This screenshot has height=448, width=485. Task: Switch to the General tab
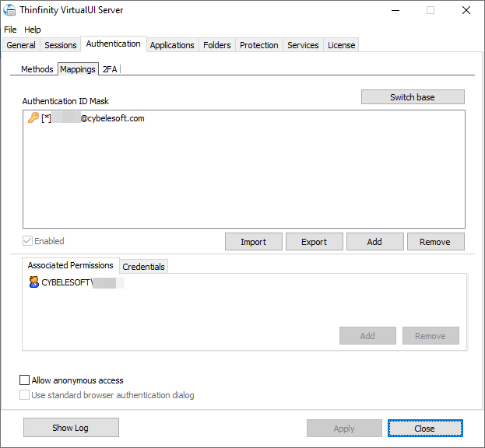[21, 45]
